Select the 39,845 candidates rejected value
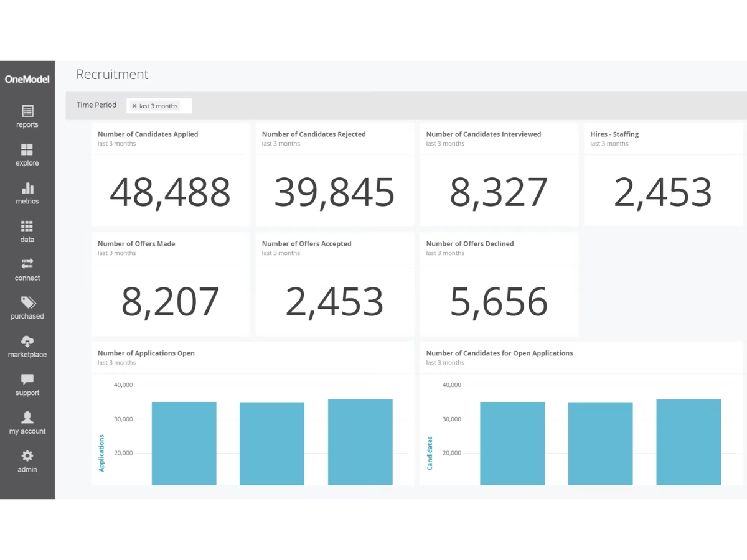The height and width of the screenshot is (560, 747). [334, 192]
